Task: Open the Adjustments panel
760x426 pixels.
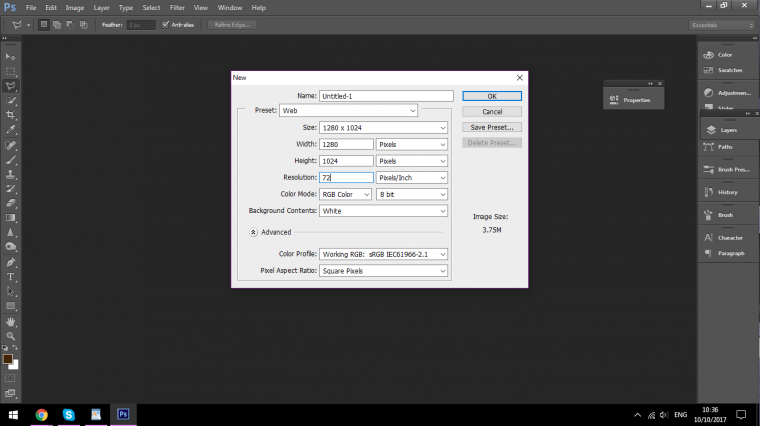Action: 727,93
